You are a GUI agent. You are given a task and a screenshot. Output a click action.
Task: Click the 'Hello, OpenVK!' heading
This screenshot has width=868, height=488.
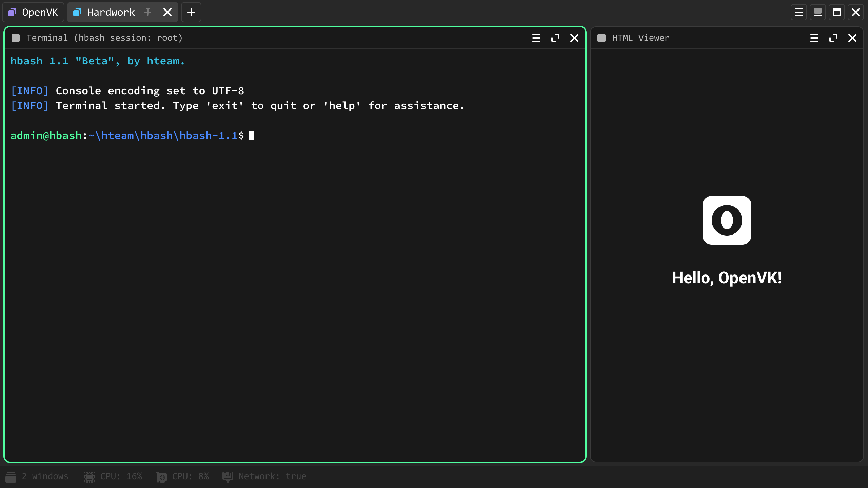click(727, 278)
